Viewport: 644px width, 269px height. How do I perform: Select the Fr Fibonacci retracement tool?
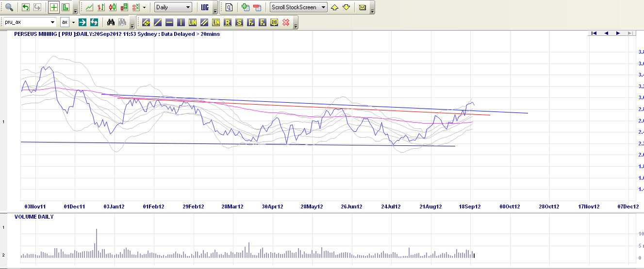[251, 22]
